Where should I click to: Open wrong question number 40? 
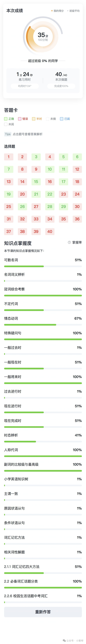[50, 231]
